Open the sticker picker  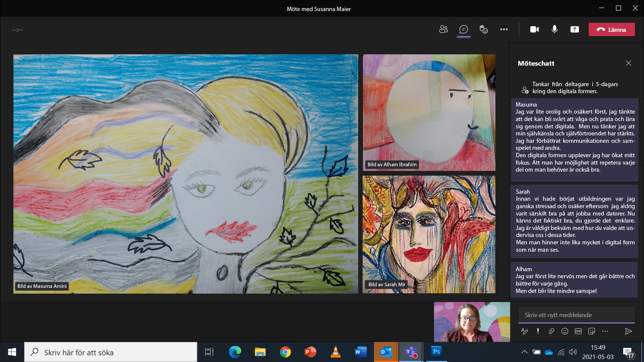[x=592, y=331]
